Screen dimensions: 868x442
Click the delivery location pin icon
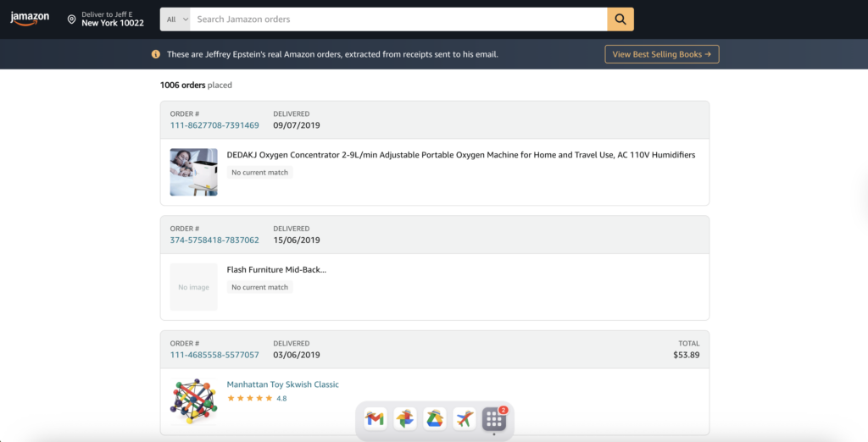71,19
